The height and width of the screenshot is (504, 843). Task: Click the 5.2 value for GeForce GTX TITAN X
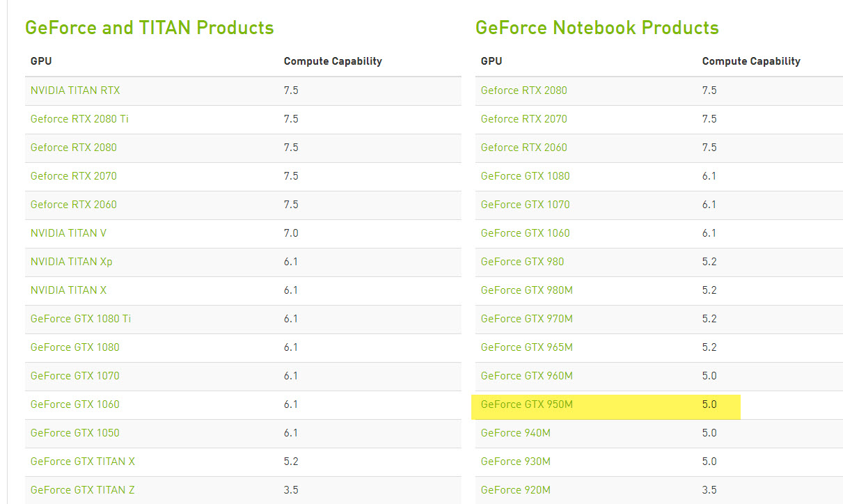tap(291, 462)
